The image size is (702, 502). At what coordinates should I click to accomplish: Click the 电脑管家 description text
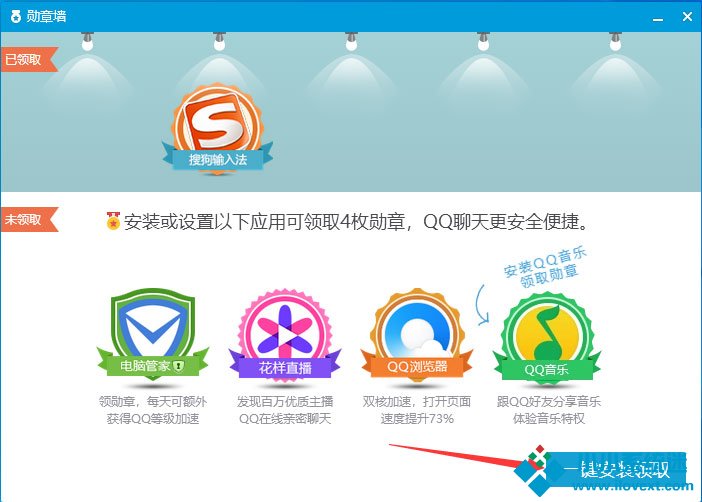153,410
